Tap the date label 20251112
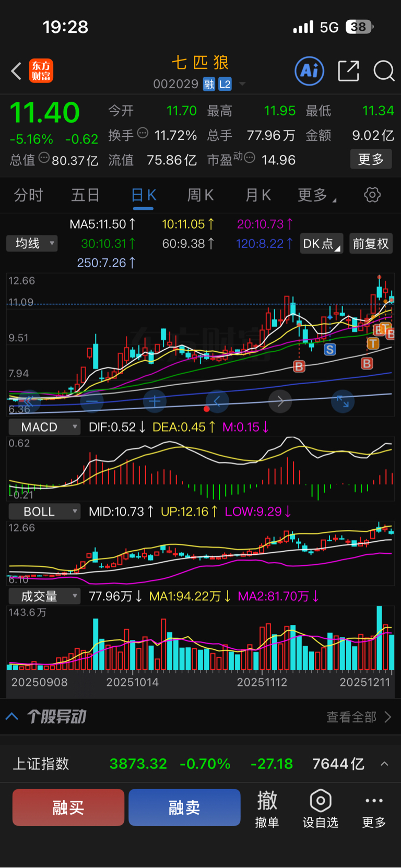 click(x=262, y=682)
